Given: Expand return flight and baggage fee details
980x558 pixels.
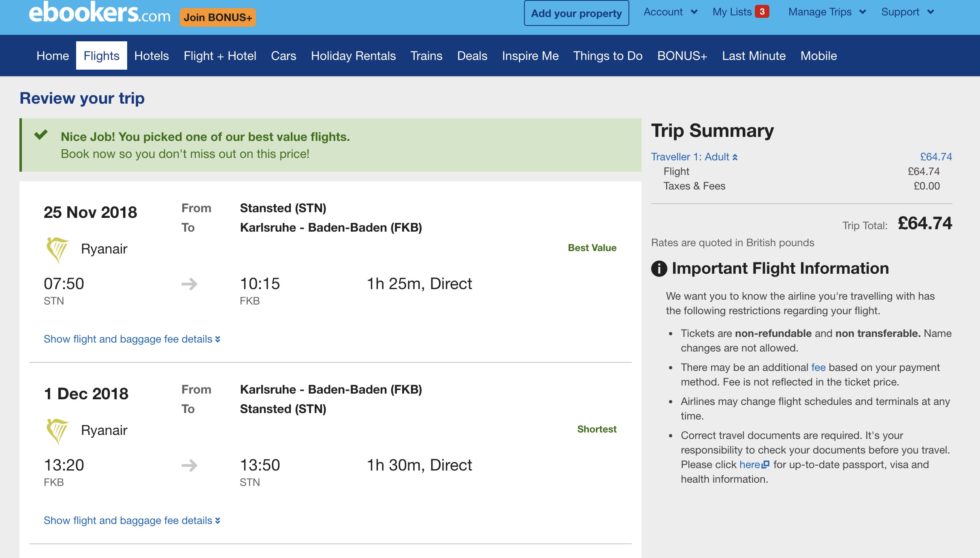Looking at the screenshot, I should 132,520.
